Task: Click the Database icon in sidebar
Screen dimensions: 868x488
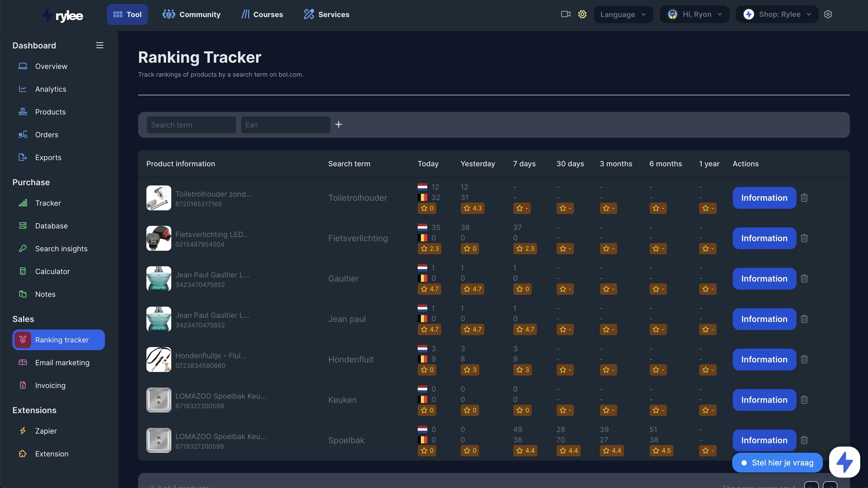Action: click(x=23, y=226)
